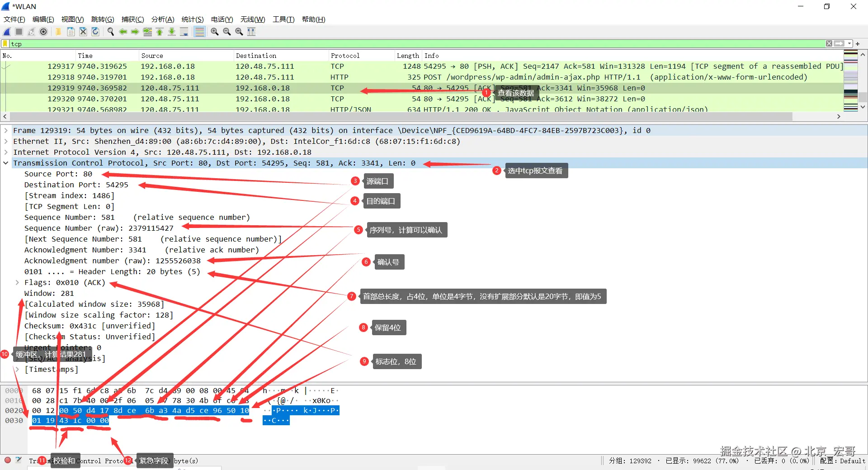Jump to the last packet
This screenshot has width=868, height=470.
tap(172, 32)
